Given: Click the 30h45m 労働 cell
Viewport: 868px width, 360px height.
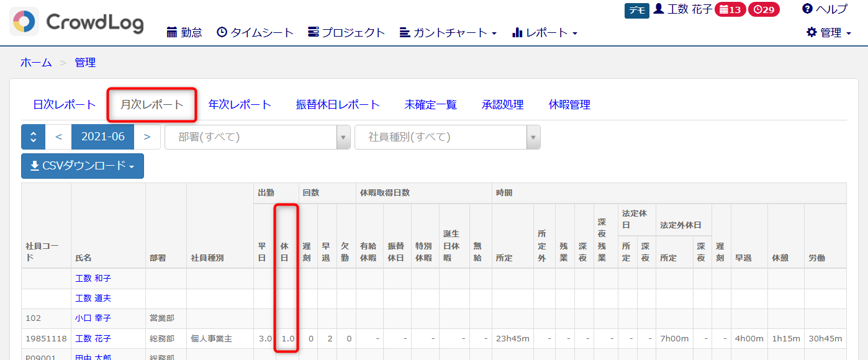Looking at the screenshot, I should point(825,338).
